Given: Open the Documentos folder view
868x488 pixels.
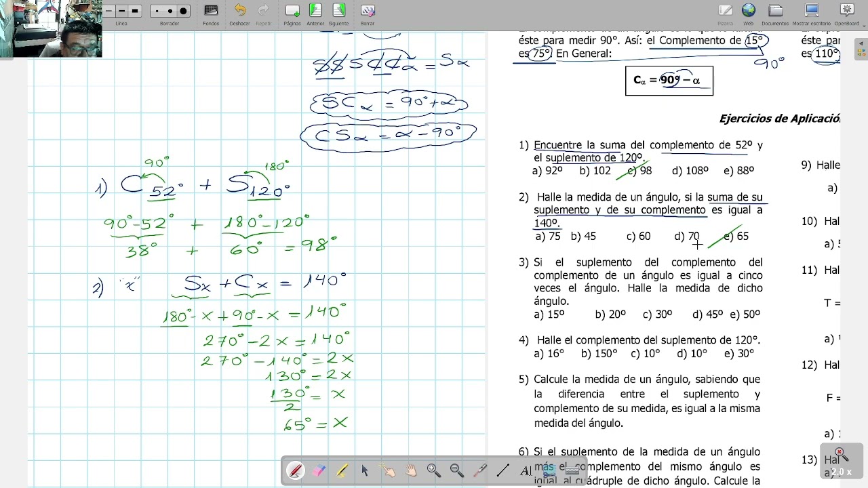Looking at the screenshot, I should (x=775, y=14).
